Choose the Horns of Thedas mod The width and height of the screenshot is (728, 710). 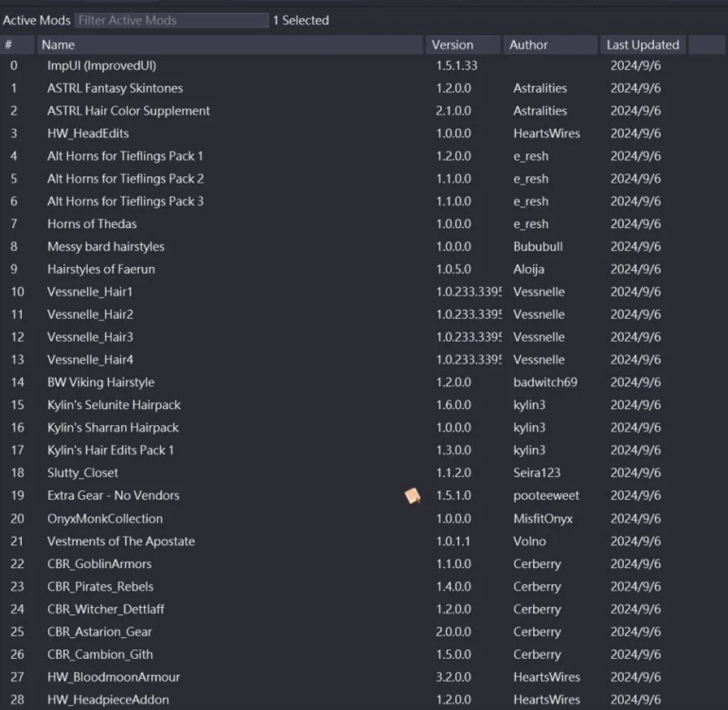coord(92,224)
